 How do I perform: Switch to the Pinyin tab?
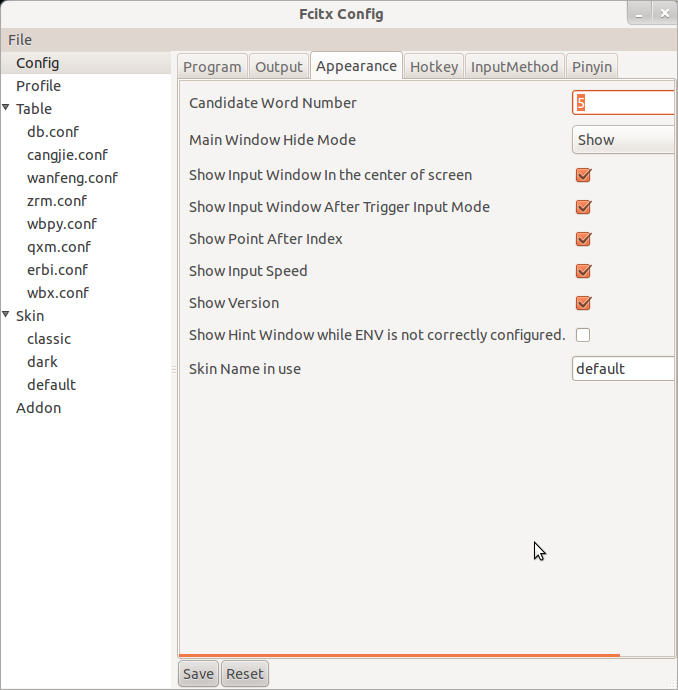pos(592,66)
